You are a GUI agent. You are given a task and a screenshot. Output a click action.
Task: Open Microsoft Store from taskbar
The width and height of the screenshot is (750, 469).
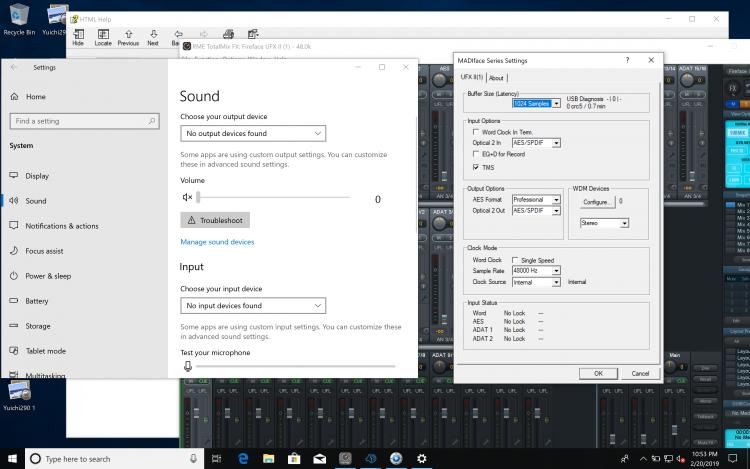[294, 458]
